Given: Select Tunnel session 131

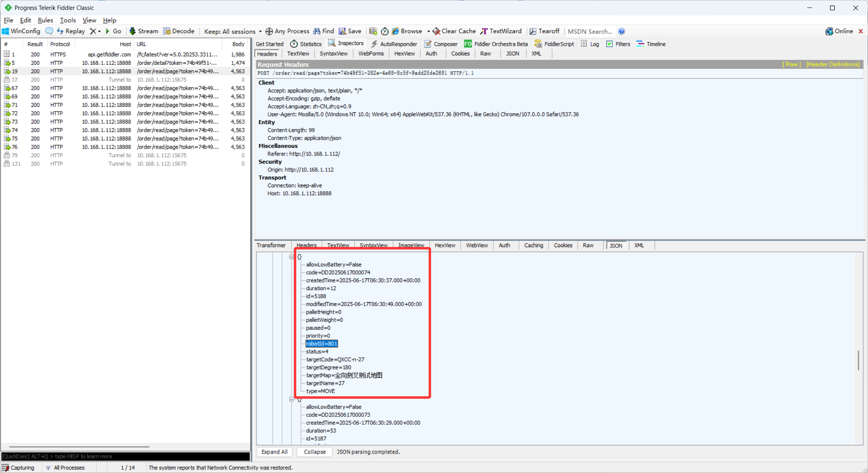Looking at the screenshot, I should (x=125, y=164).
